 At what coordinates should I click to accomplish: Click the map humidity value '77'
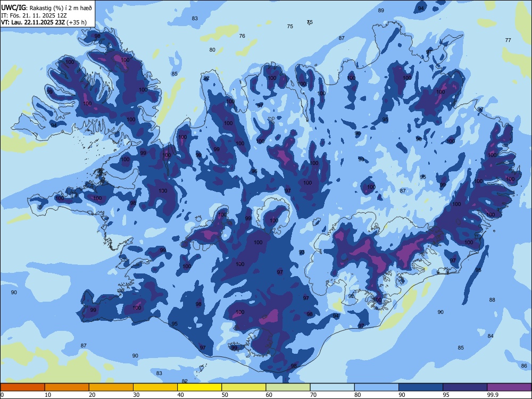click(508, 40)
